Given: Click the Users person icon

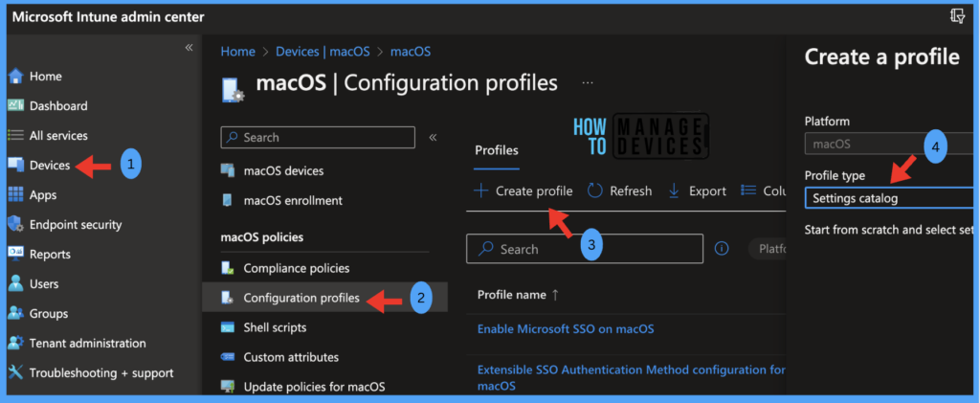Looking at the screenshot, I should pos(15,283).
